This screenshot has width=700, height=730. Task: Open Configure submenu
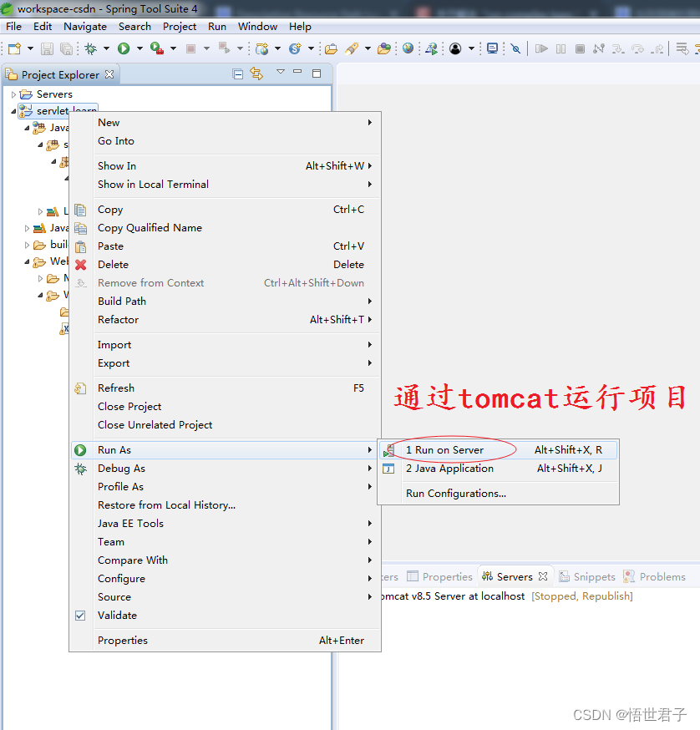tap(225, 579)
